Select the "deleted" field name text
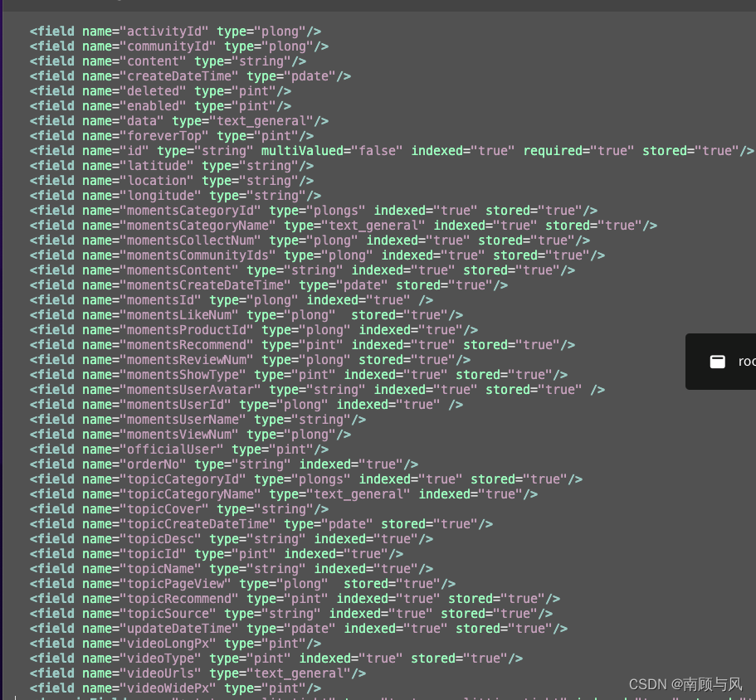The height and width of the screenshot is (700, 756). [x=153, y=90]
